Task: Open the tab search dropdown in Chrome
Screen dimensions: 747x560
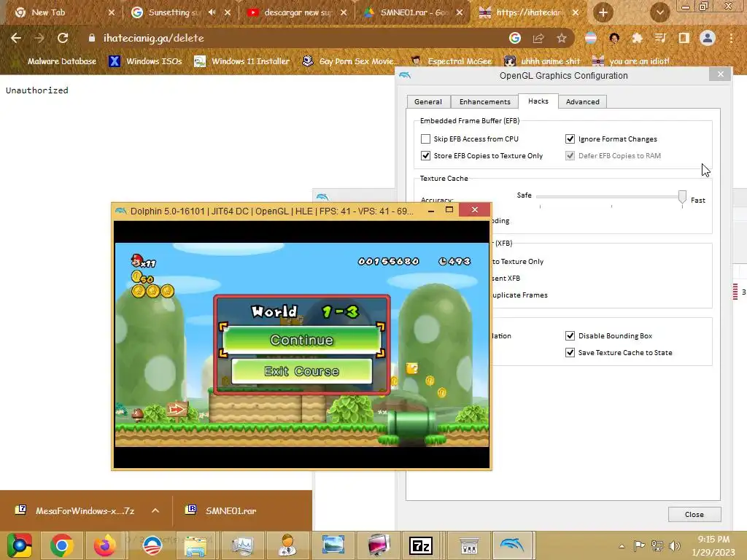Action: click(659, 12)
